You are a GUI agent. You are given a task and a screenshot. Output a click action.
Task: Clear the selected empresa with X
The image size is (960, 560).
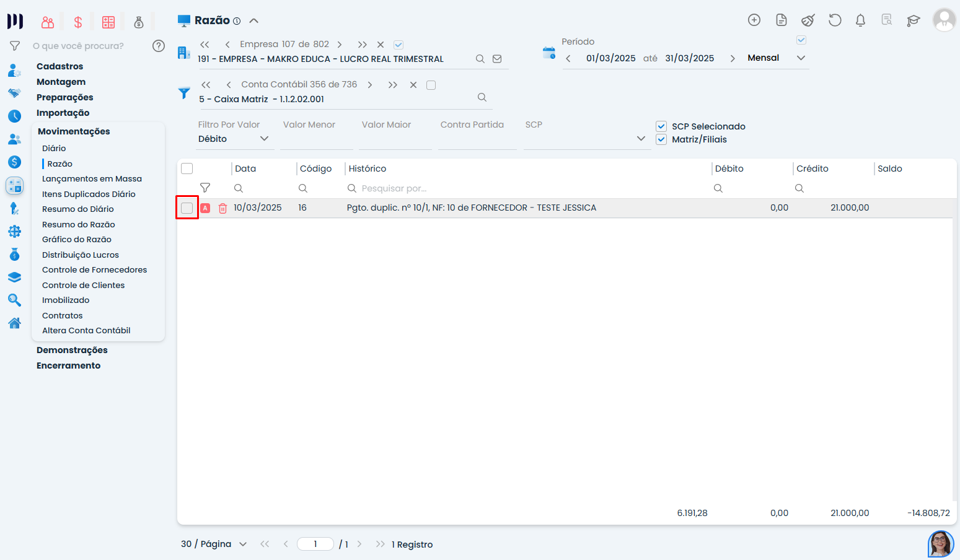click(381, 45)
